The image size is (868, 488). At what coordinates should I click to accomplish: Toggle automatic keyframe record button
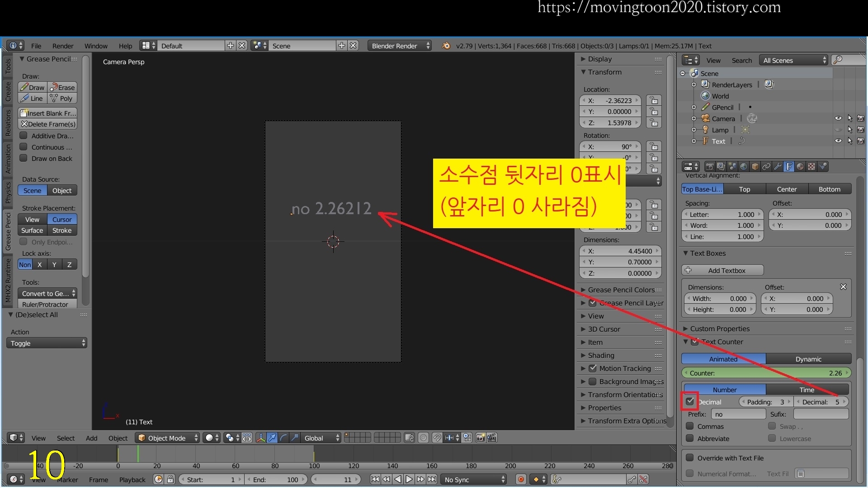click(x=521, y=479)
